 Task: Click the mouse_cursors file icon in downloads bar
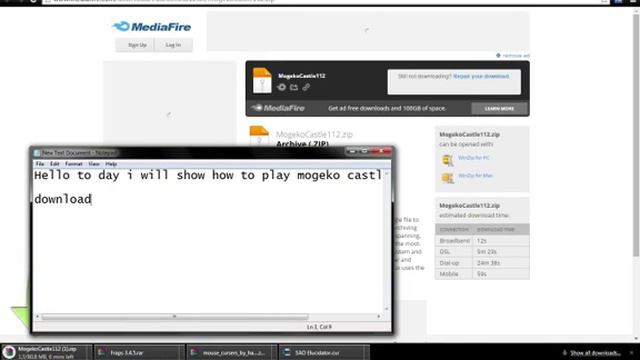click(195, 352)
